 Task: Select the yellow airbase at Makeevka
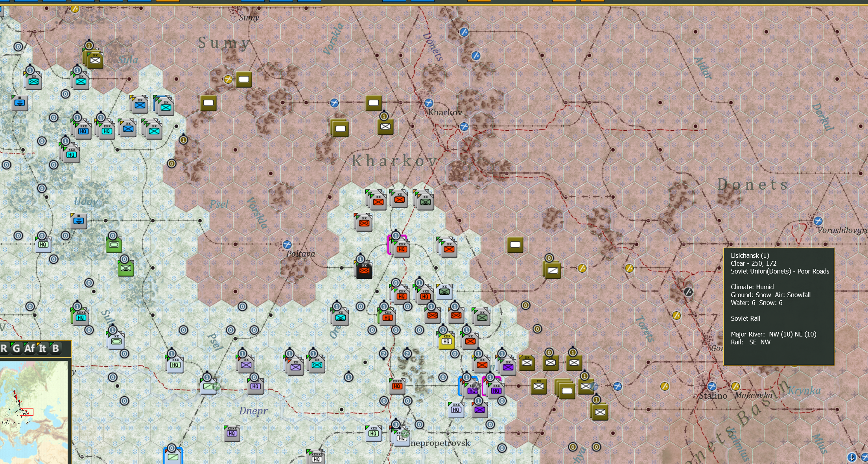coord(735,386)
